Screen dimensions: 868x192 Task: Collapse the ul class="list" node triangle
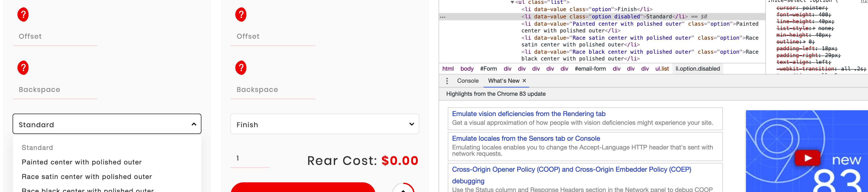tap(512, 2)
